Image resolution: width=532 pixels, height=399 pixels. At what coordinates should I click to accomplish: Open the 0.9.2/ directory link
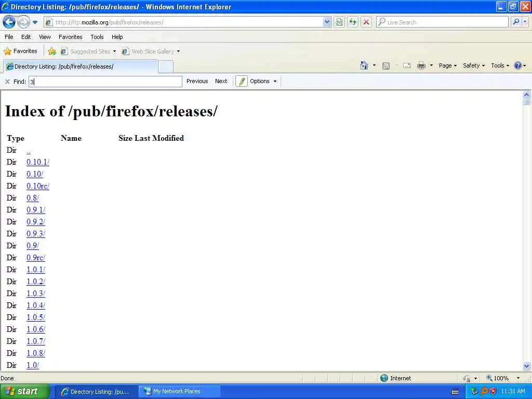36,222
